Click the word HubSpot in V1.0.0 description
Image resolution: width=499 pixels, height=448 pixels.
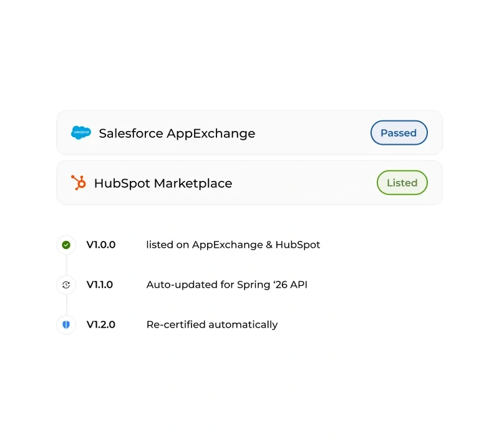pyautogui.click(x=298, y=245)
